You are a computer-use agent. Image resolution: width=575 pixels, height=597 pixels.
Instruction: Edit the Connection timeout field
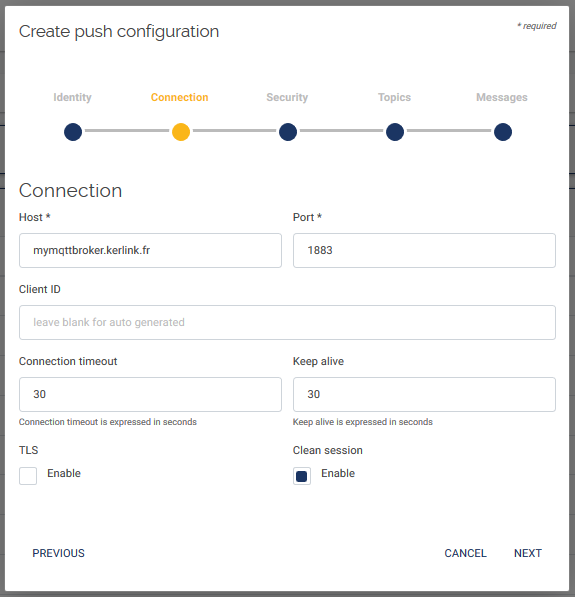[150, 394]
